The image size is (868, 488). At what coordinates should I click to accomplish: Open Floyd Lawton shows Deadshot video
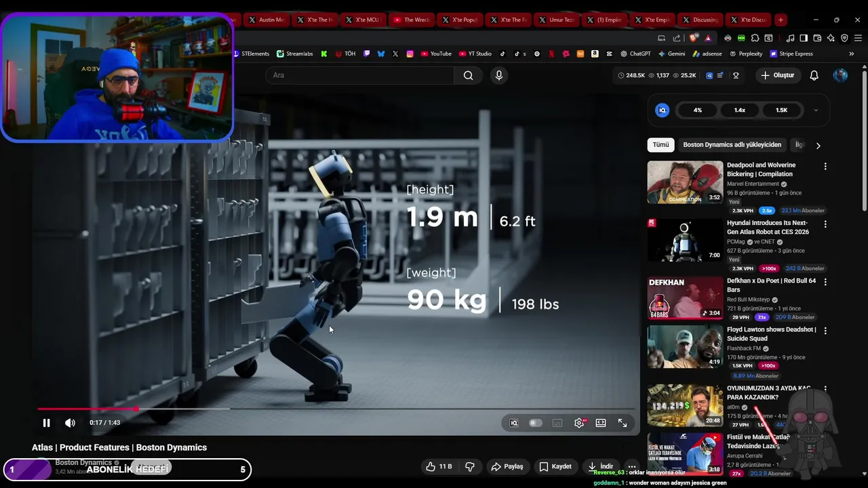[x=685, y=346]
